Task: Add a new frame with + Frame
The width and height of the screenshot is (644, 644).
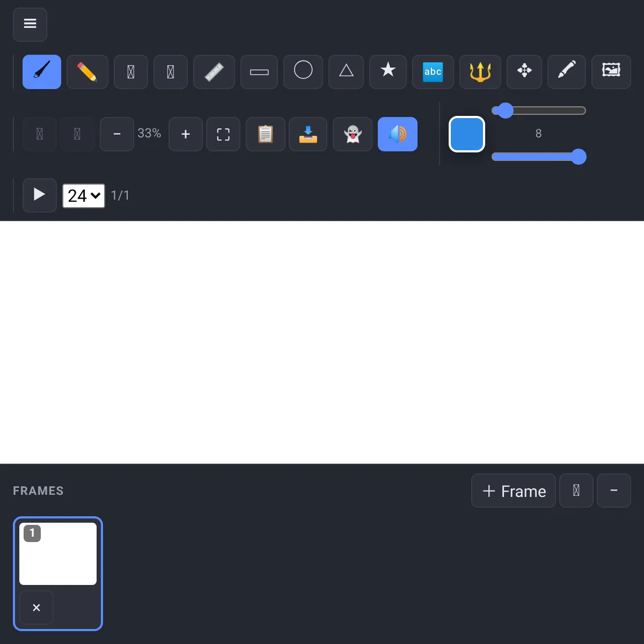Action: click(514, 491)
